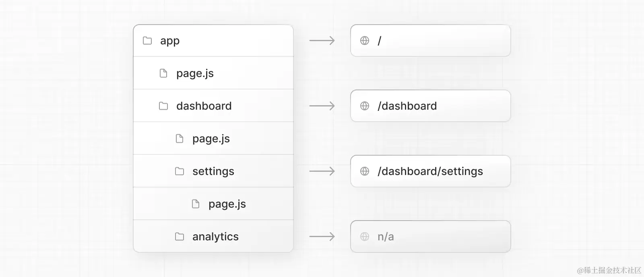Click file icon of page.js under settings
Screen dimensions: 644x277
196,204
